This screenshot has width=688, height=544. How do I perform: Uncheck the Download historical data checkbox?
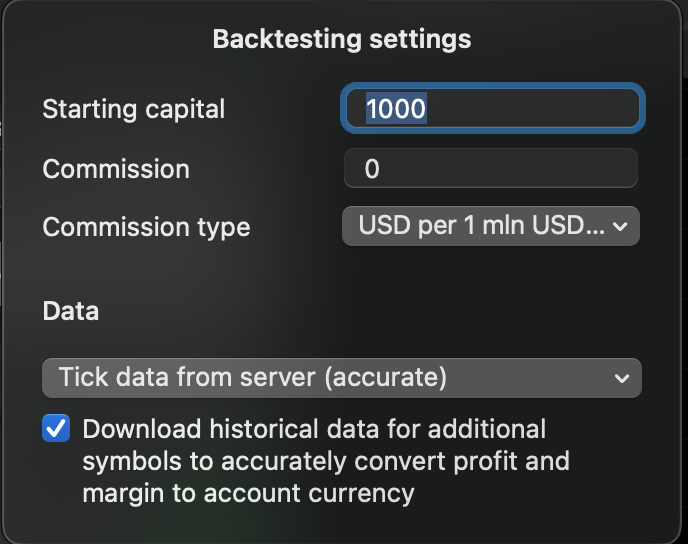click(57, 430)
